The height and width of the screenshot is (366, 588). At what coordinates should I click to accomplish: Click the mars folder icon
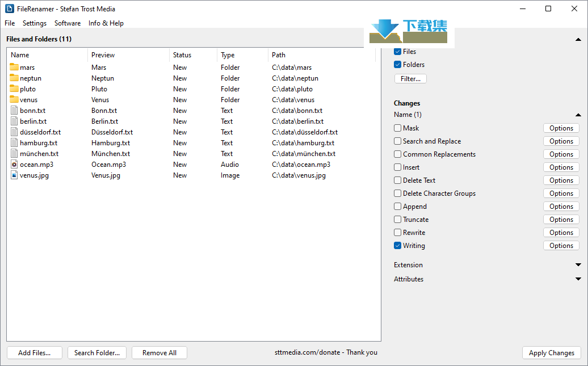(14, 67)
